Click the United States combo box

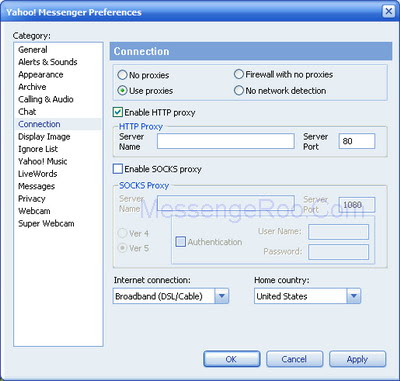[307, 296]
